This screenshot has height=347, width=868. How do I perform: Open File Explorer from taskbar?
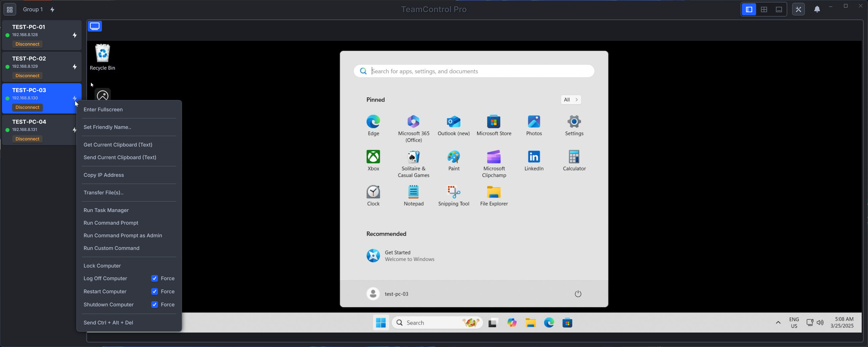(x=530, y=322)
